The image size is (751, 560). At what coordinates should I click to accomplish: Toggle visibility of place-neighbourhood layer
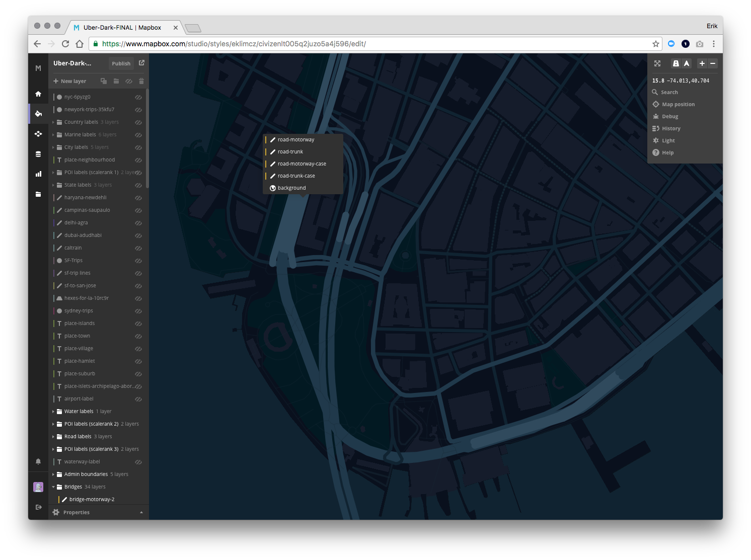[138, 160]
